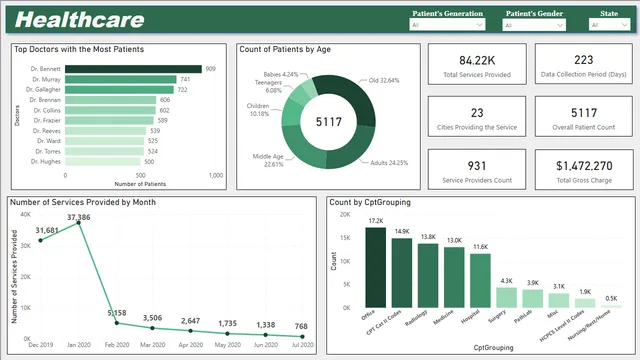Click the Office column (17.2K)
The width and height of the screenshot is (640, 360).
point(376,267)
